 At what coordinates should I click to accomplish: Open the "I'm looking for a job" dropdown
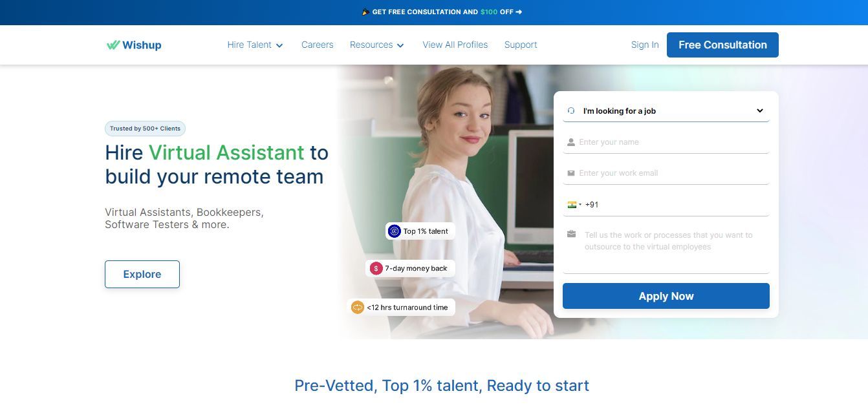point(666,111)
